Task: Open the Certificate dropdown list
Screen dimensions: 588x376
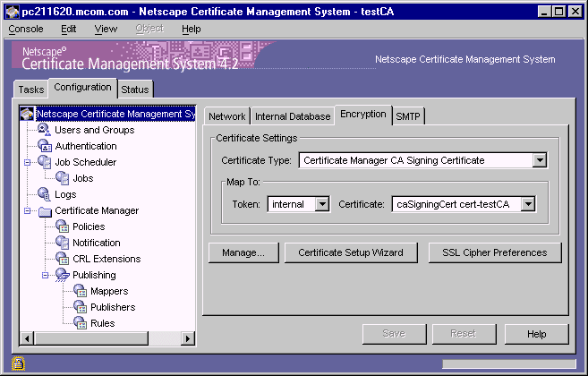Action: pos(528,204)
